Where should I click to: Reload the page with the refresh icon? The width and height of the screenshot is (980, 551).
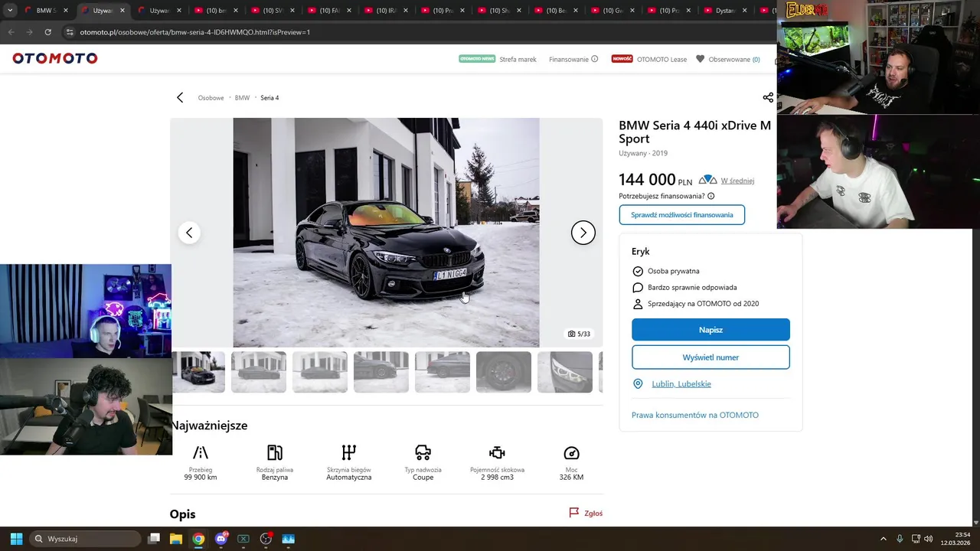47,32
